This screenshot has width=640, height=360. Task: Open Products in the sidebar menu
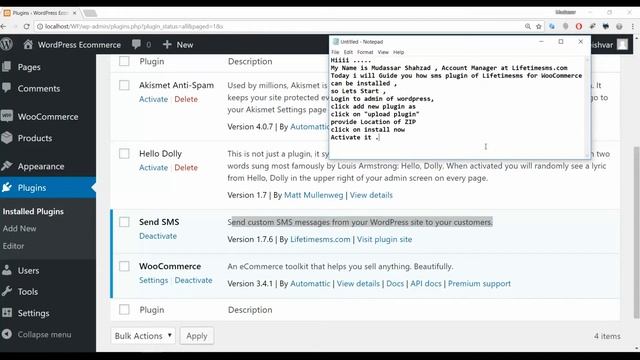tap(35, 138)
